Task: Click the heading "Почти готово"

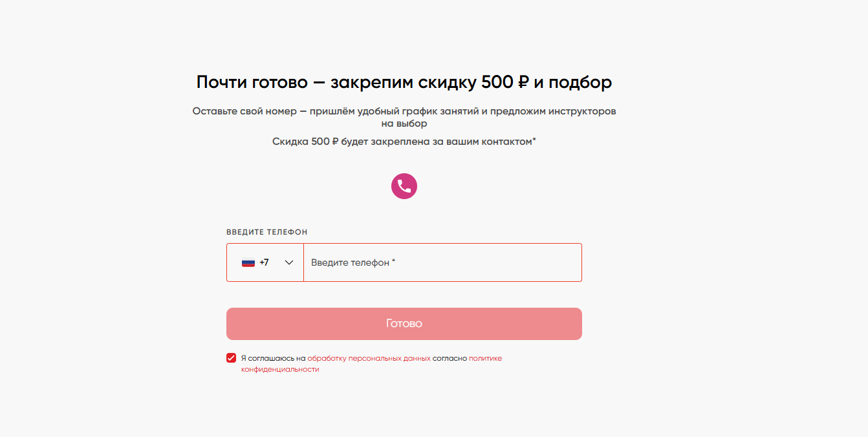Action: coord(252,83)
